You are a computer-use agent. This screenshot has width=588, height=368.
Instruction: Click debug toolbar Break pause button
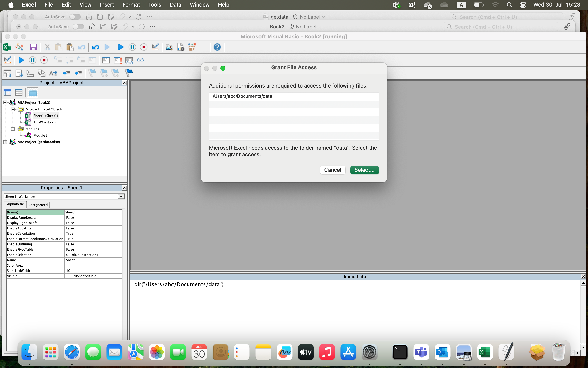coord(32,60)
